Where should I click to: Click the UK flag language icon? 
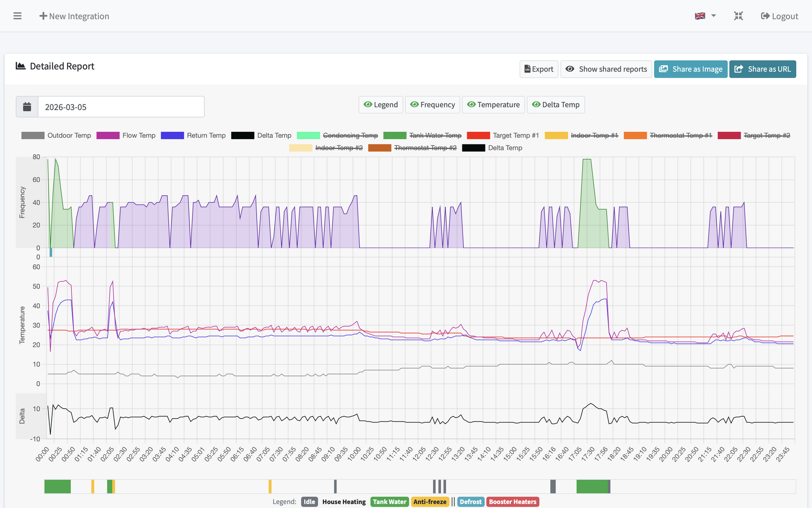click(x=700, y=16)
